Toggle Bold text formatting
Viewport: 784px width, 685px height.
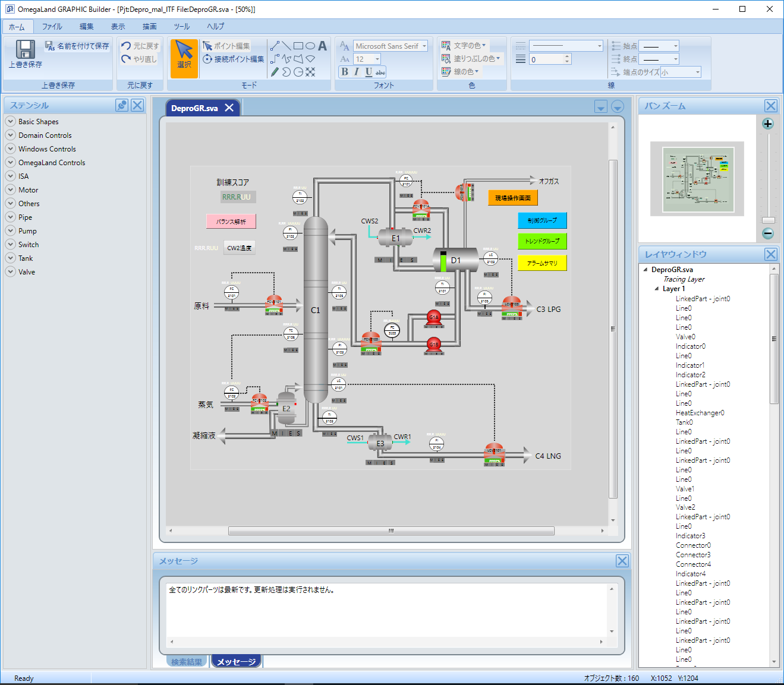tap(345, 72)
